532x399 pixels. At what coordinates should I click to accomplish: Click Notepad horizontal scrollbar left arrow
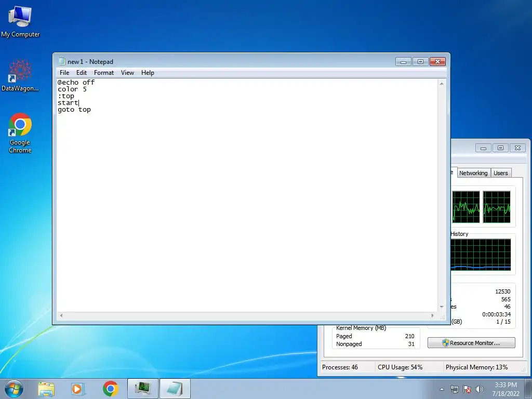[x=61, y=315]
